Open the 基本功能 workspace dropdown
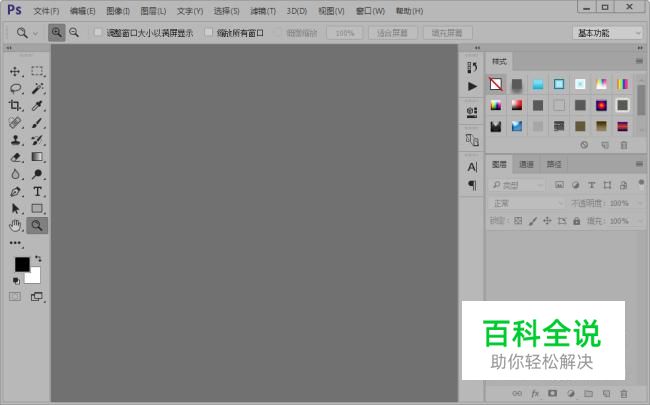The image size is (650, 405). click(607, 33)
